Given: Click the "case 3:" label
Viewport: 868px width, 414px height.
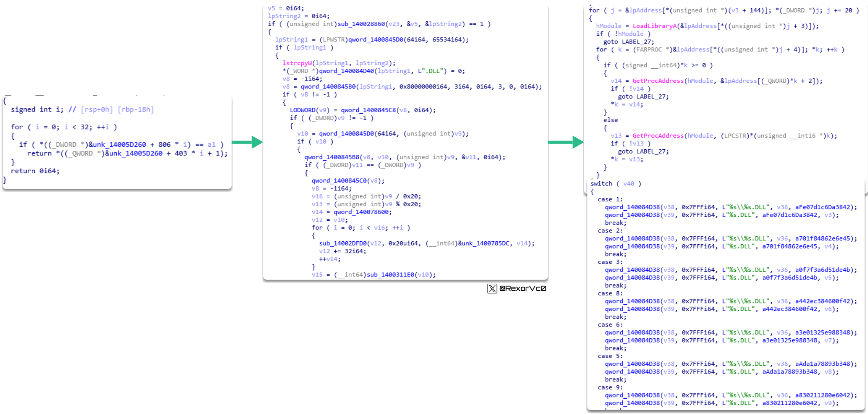Looking at the screenshot, I should pyautogui.click(x=610, y=262).
